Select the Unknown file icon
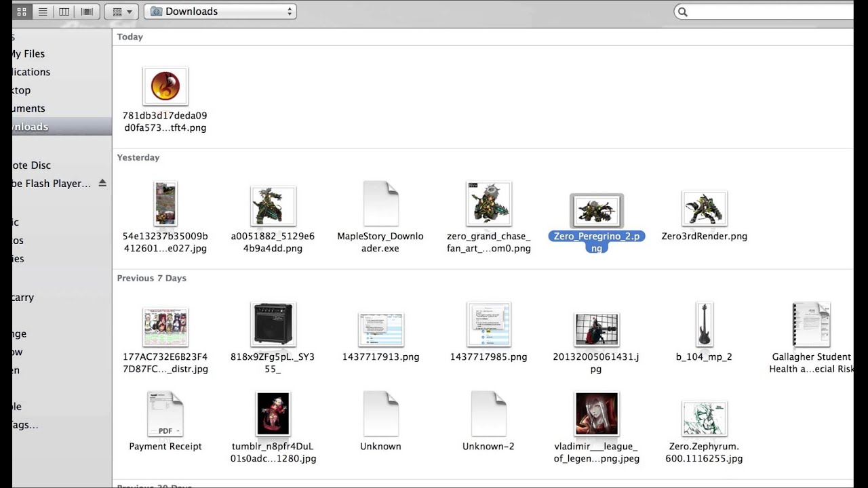 [380, 413]
